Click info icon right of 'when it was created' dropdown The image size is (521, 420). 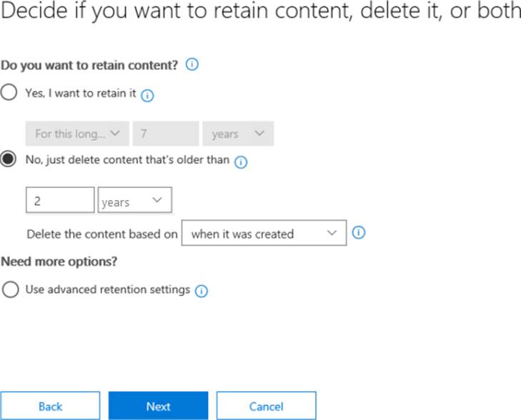359,233
